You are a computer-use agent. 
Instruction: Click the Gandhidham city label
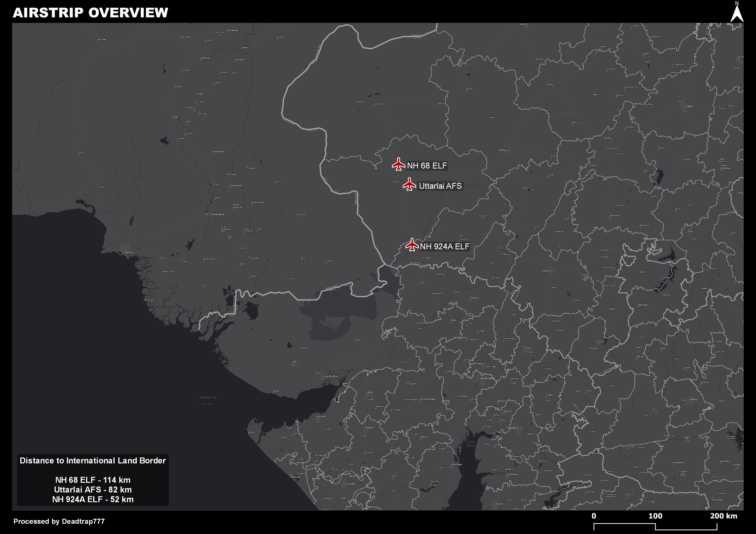click(332, 376)
